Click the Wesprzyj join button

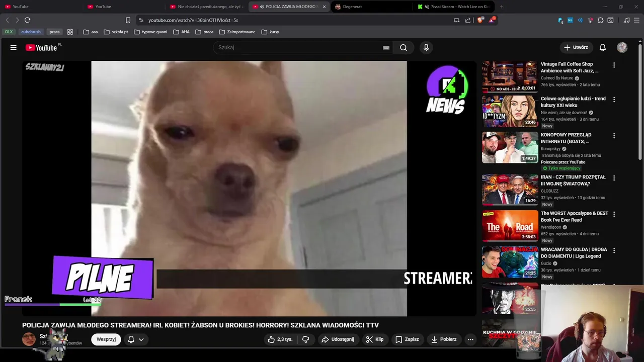106,339
